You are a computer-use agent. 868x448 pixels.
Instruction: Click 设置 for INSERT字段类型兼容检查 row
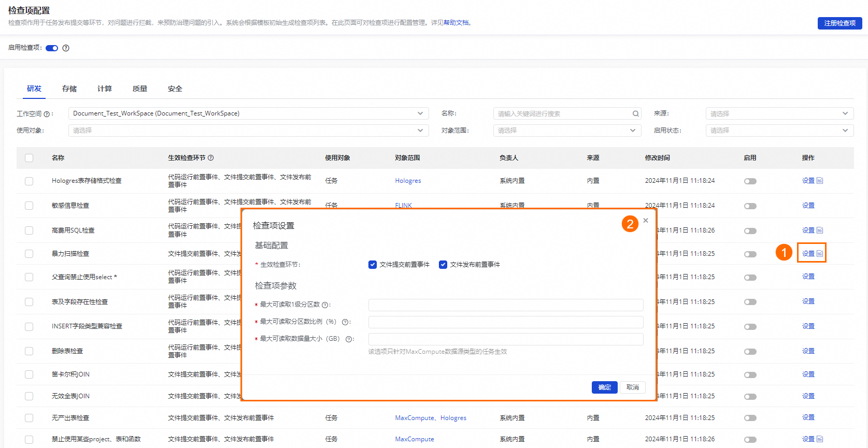click(x=808, y=326)
